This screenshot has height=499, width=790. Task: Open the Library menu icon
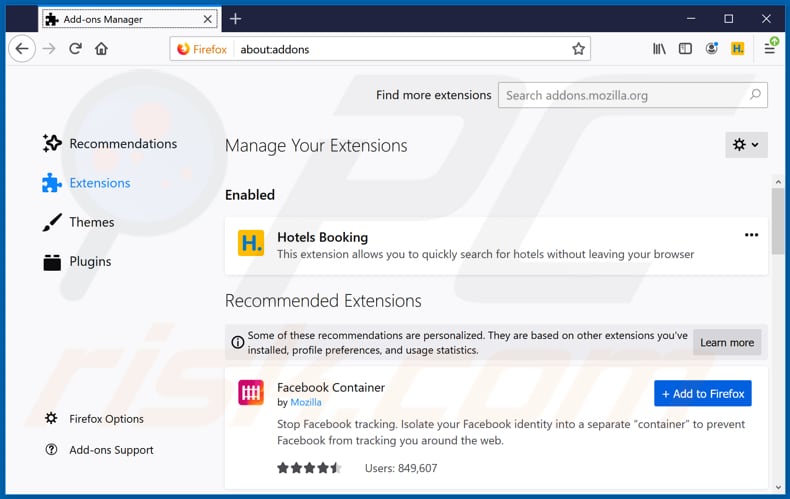pyautogui.click(x=659, y=49)
